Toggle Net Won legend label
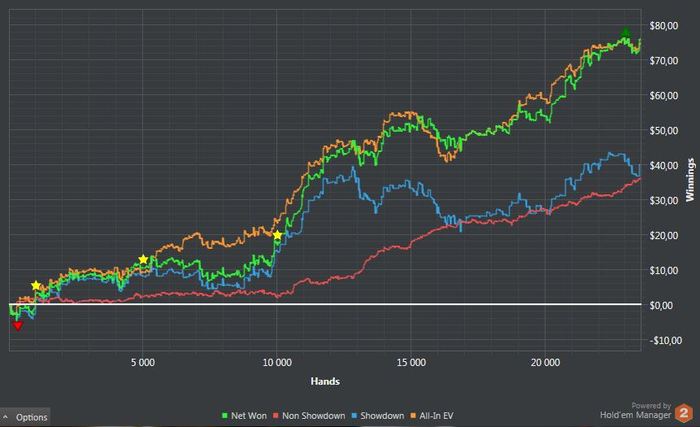The width and height of the screenshot is (700, 427). 249,416
